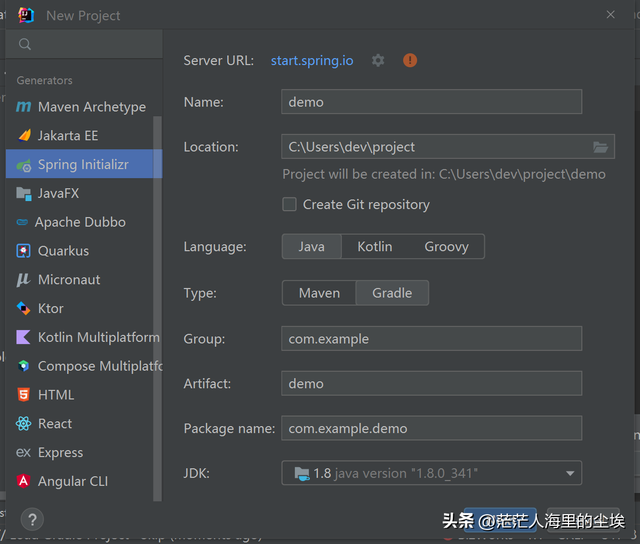Click the Micronaut mu icon
This screenshot has width=640, height=544.
(x=23, y=280)
